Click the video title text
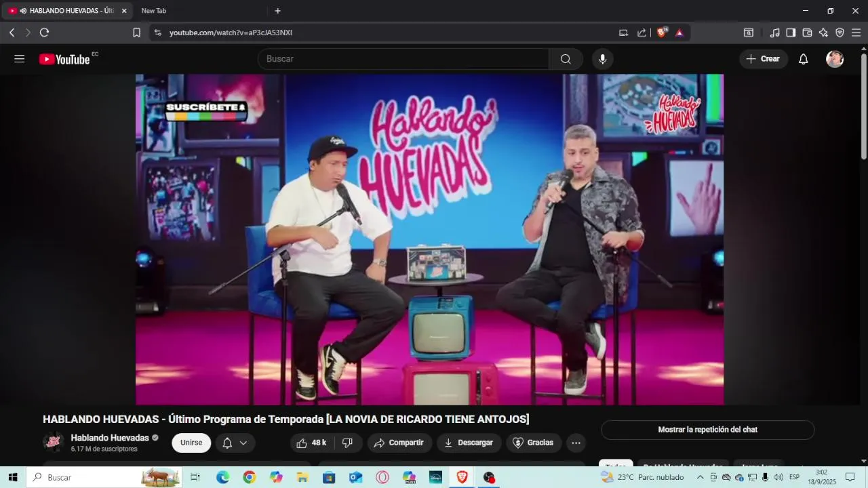The image size is (868, 488). coord(286,419)
